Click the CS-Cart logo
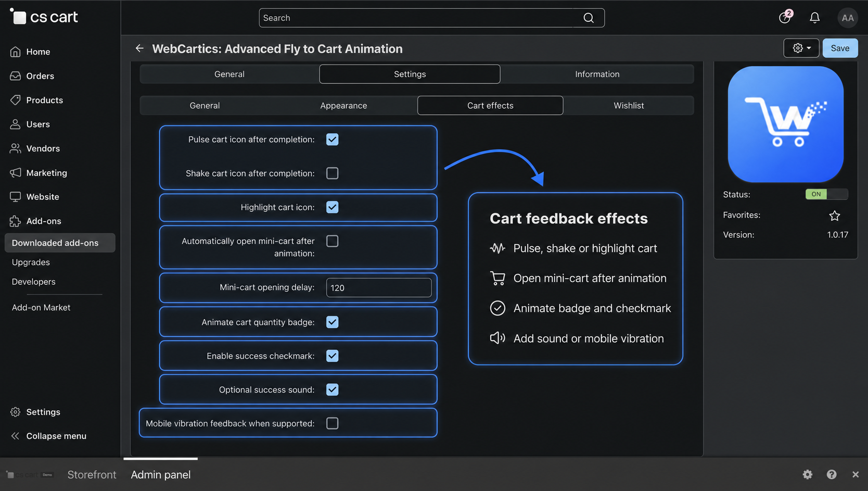 [44, 17]
